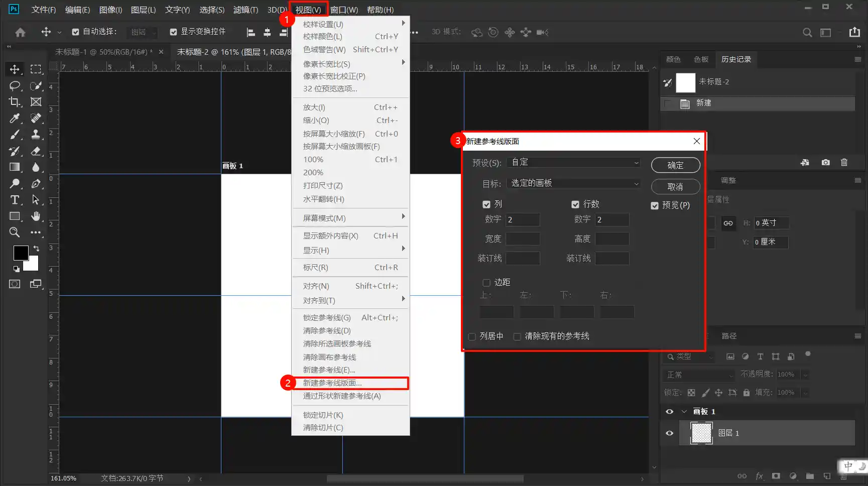Image resolution: width=868 pixels, height=486 pixels.
Task: Toggle Quick Mask mode icon
Action: pyautogui.click(x=15, y=284)
